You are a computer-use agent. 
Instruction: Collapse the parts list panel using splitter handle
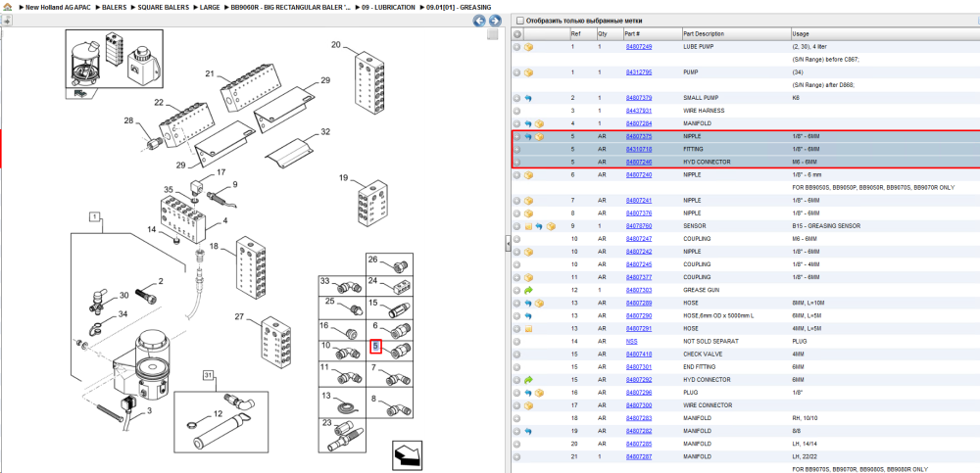coord(508,244)
